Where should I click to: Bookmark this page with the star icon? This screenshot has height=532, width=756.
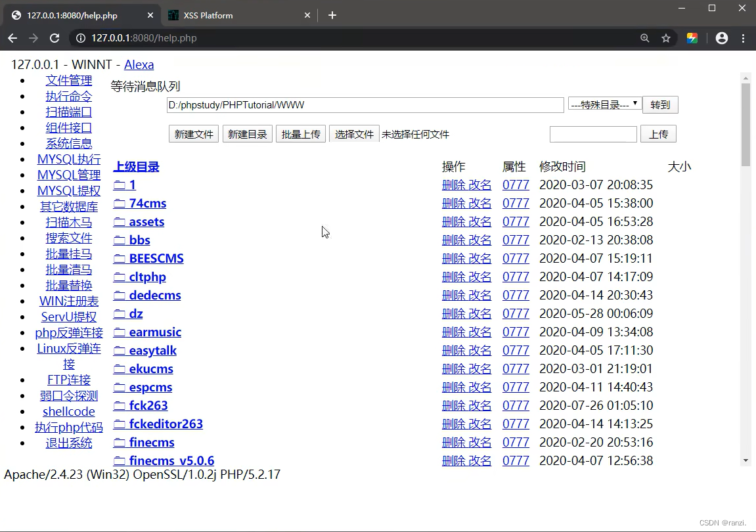pyautogui.click(x=666, y=38)
